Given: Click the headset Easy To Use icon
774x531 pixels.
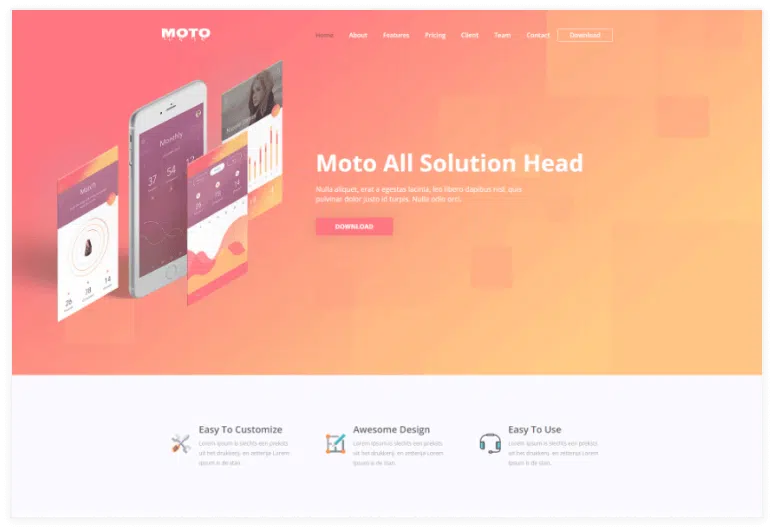Looking at the screenshot, I should pos(490,444).
